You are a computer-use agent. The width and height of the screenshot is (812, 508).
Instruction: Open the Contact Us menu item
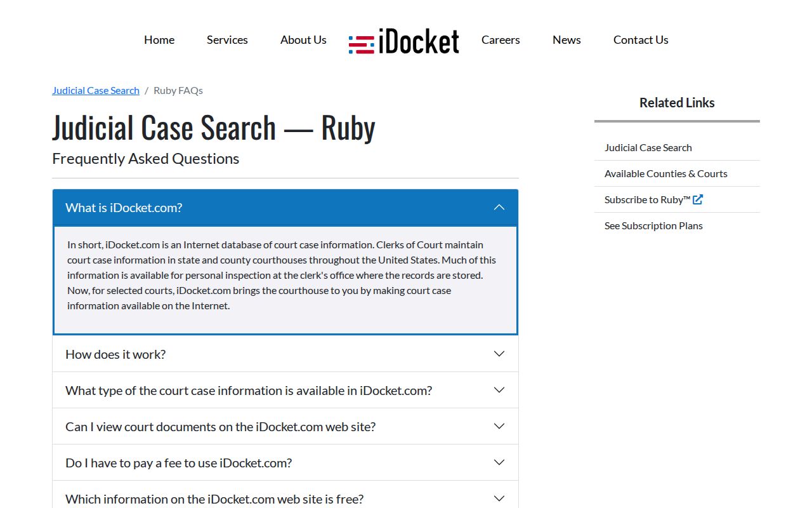[641, 39]
